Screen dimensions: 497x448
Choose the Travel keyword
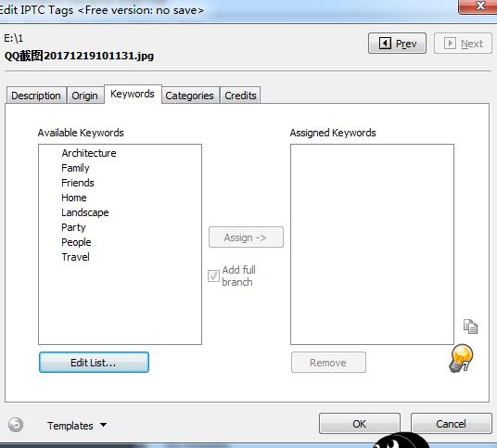point(75,257)
